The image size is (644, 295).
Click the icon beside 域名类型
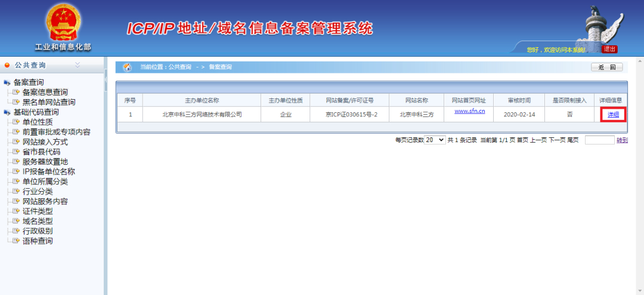pyautogui.click(x=17, y=221)
